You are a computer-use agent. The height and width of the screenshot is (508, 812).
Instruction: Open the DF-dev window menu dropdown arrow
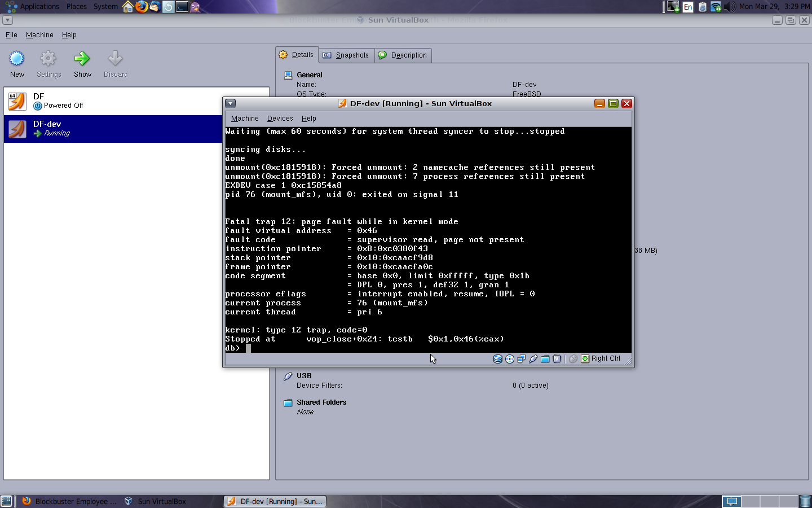coord(231,104)
